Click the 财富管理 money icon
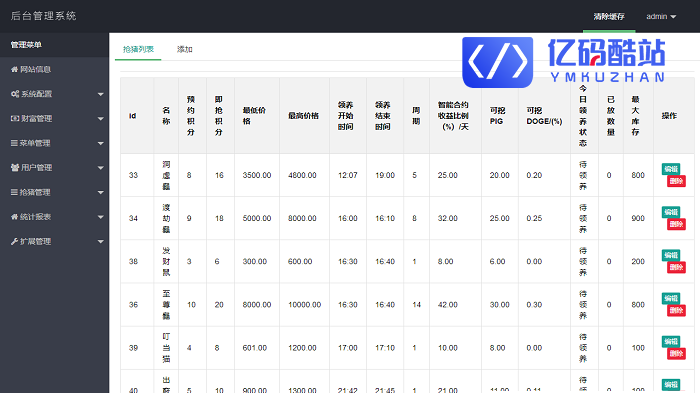Viewport: 700px width, 393px height. tap(15, 118)
